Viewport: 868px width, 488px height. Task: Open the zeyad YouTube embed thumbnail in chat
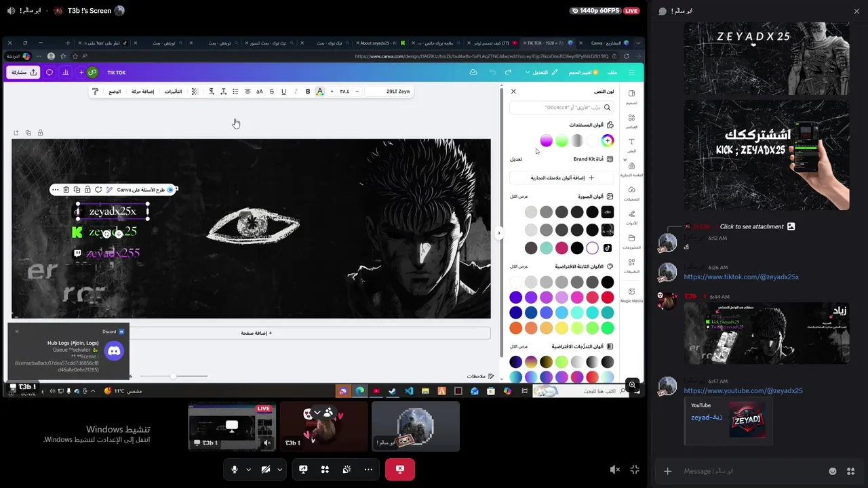point(747,419)
